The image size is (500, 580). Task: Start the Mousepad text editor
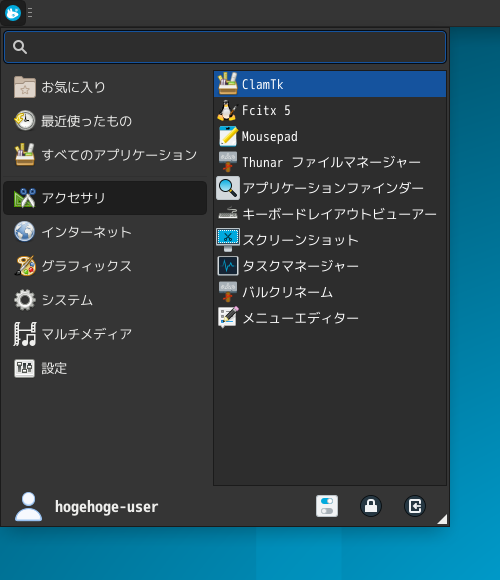tap(330, 136)
